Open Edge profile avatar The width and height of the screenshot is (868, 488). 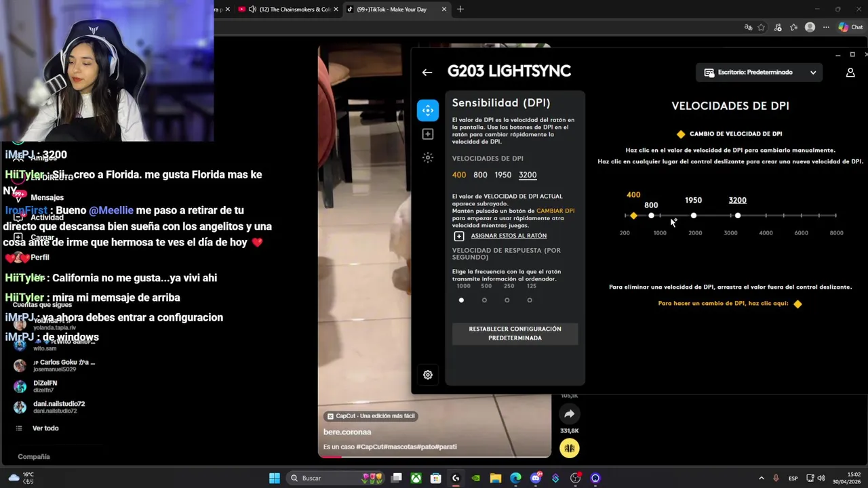pos(810,27)
